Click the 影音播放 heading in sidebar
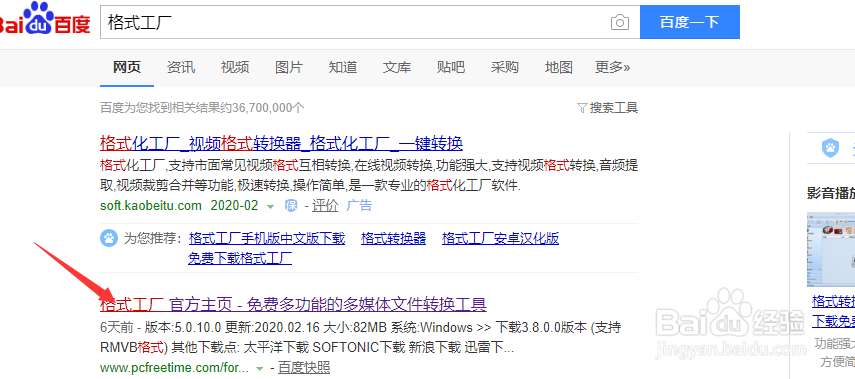 click(831, 192)
